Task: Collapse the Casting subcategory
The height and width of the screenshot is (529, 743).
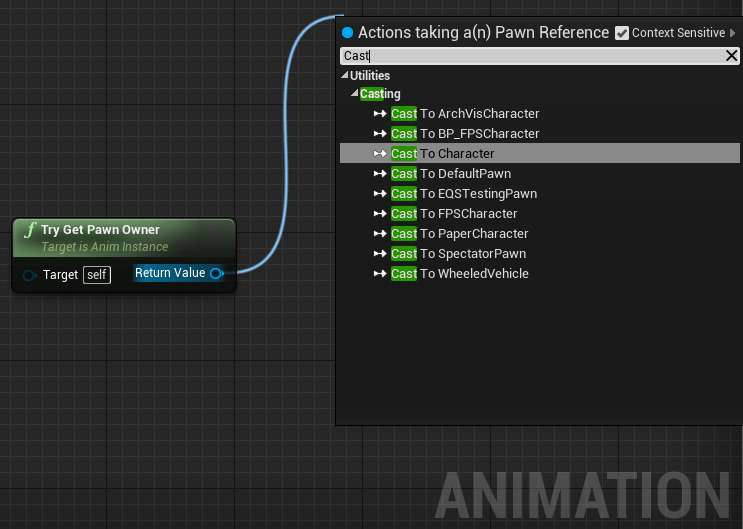Action: [x=355, y=94]
